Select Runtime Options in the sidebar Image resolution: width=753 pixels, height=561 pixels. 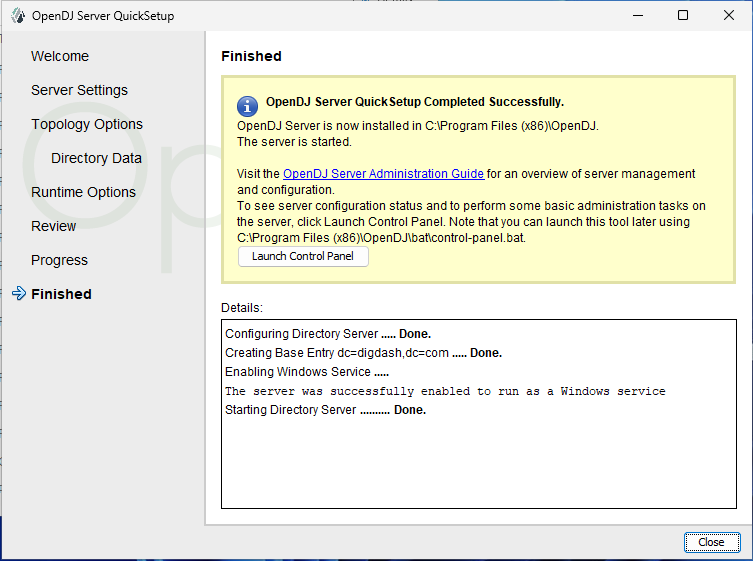coord(83,192)
